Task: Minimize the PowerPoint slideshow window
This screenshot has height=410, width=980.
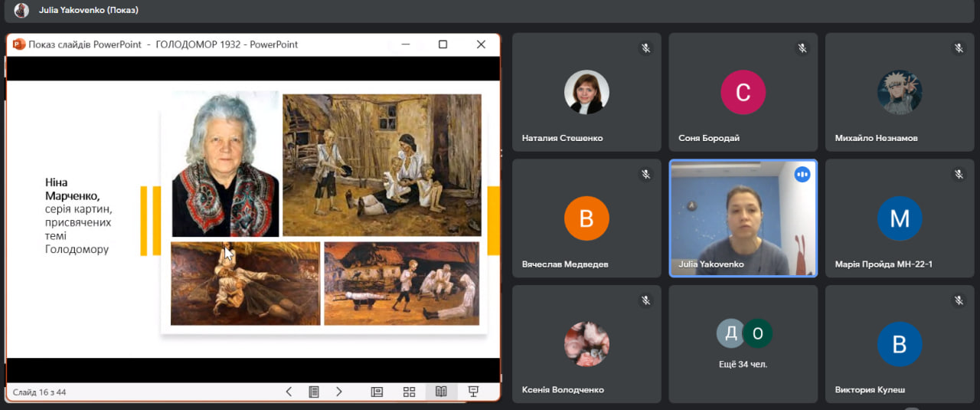Action: pyautogui.click(x=404, y=44)
